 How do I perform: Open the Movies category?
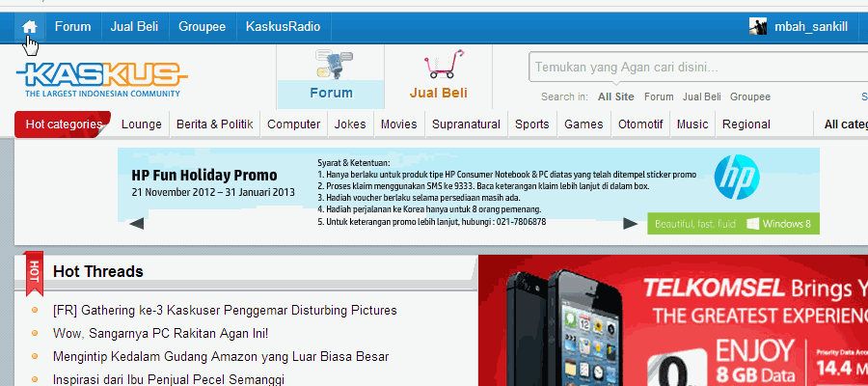coord(398,124)
